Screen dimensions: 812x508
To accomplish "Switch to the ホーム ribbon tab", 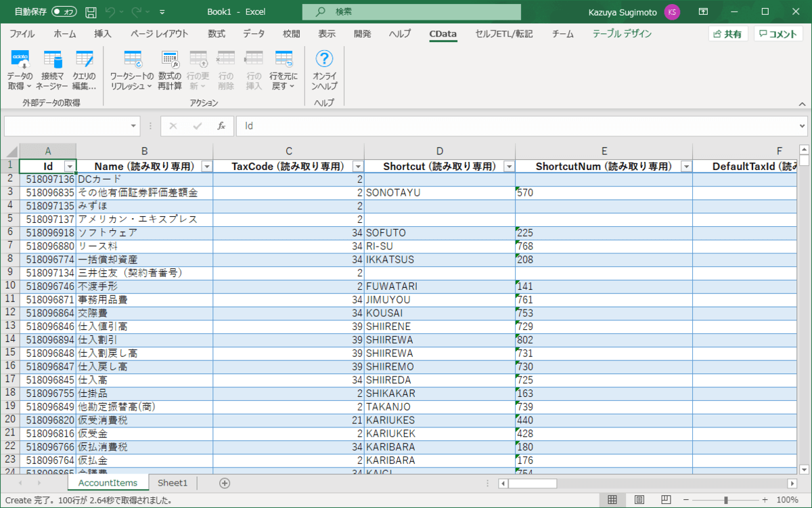I will 65,34.
